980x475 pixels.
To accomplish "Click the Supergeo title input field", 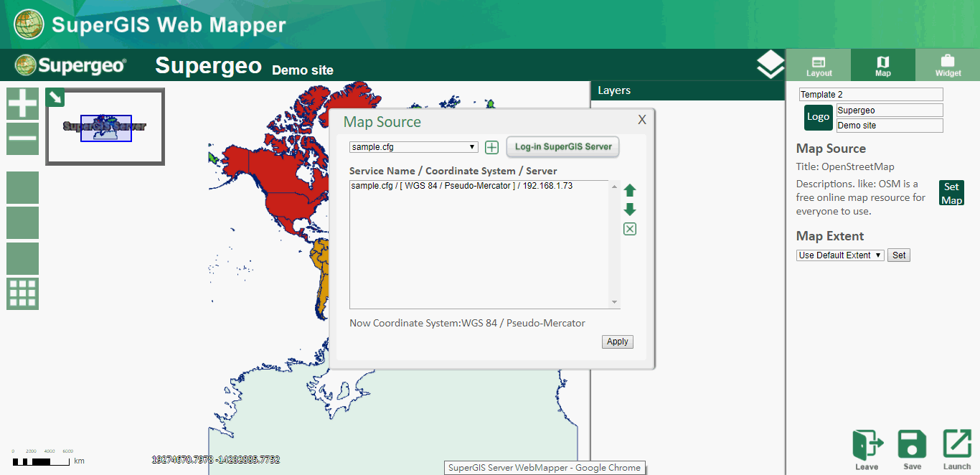I will click(x=890, y=110).
